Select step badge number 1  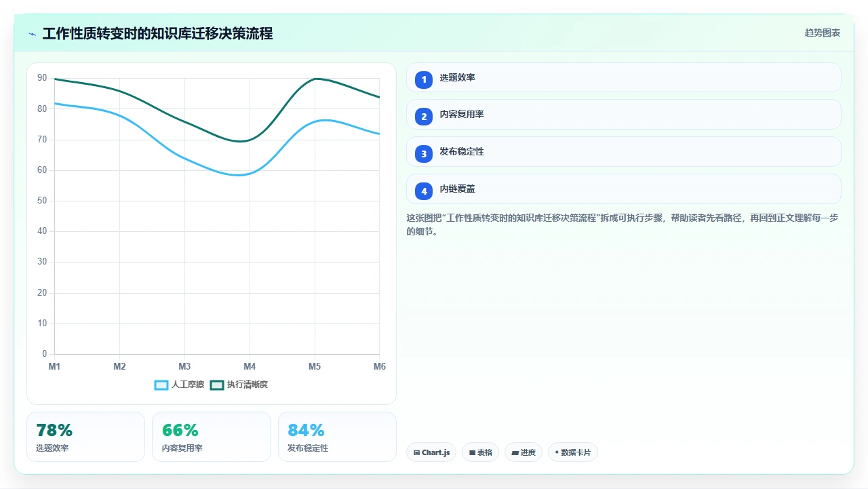[x=424, y=79]
